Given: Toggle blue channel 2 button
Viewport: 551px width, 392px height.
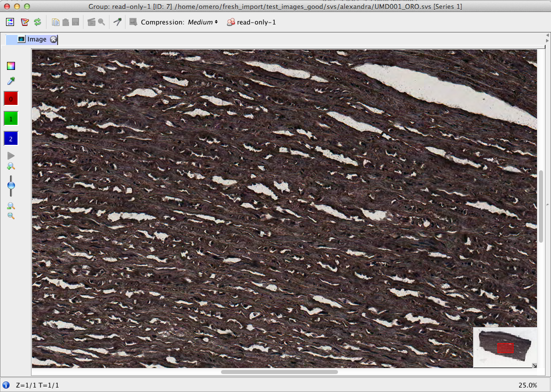Looking at the screenshot, I should 11,138.
